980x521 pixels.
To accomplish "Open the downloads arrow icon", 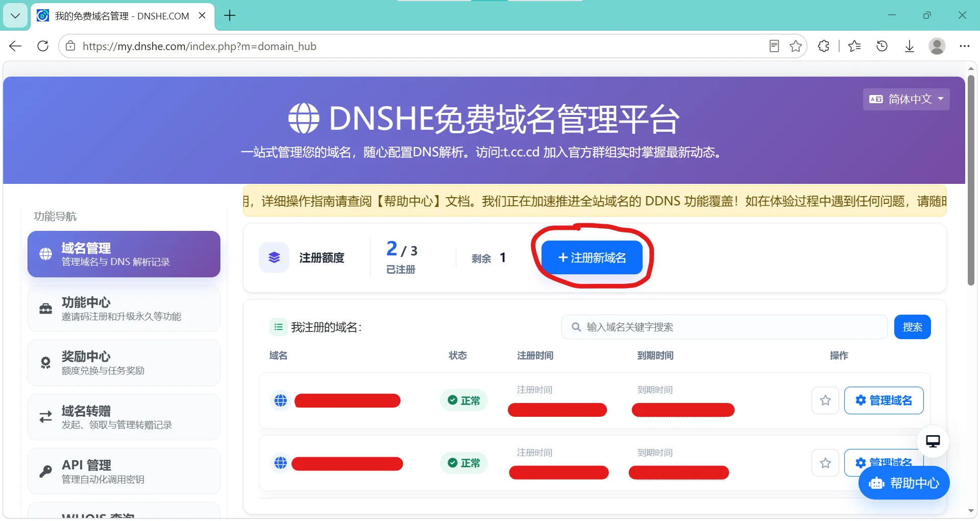I will 910,46.
